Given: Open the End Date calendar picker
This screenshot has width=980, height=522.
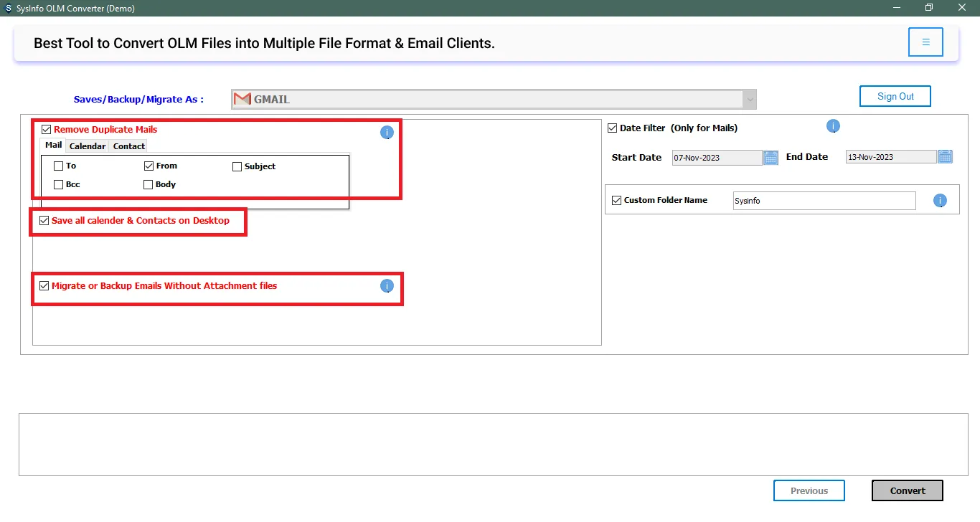Looking at the screenshot, I should [x=945, y=156].
